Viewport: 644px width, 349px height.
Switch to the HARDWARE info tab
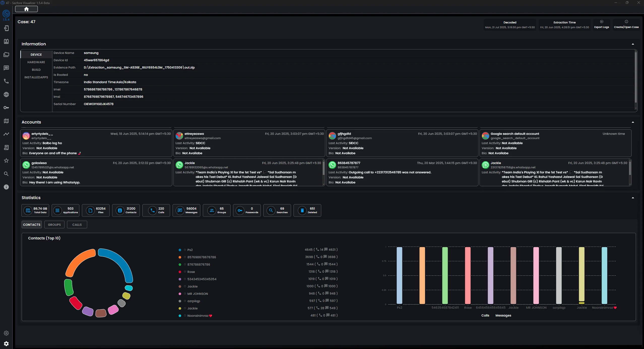(x=36, y=62)
